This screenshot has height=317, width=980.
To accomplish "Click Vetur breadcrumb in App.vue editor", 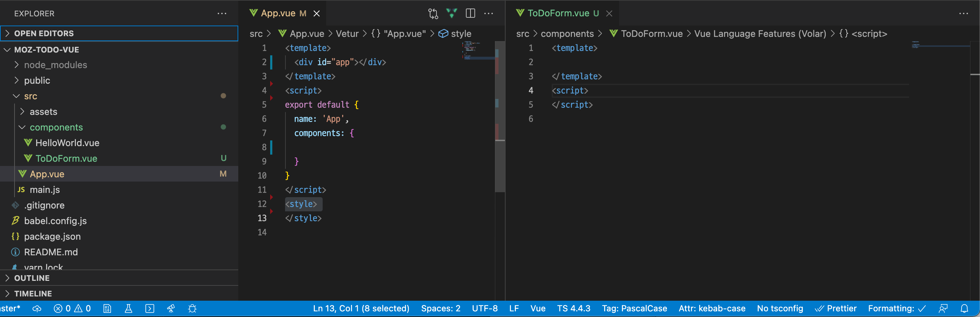I will [347, 34].
